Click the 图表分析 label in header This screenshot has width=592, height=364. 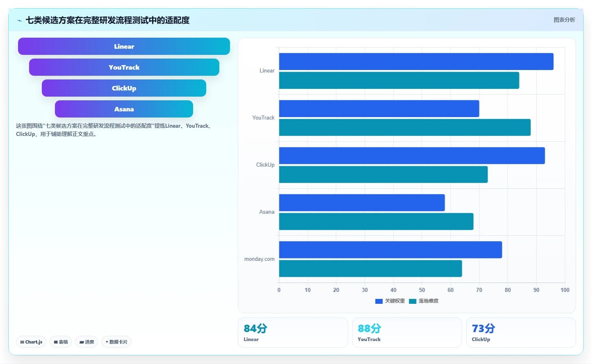[564, 20]
